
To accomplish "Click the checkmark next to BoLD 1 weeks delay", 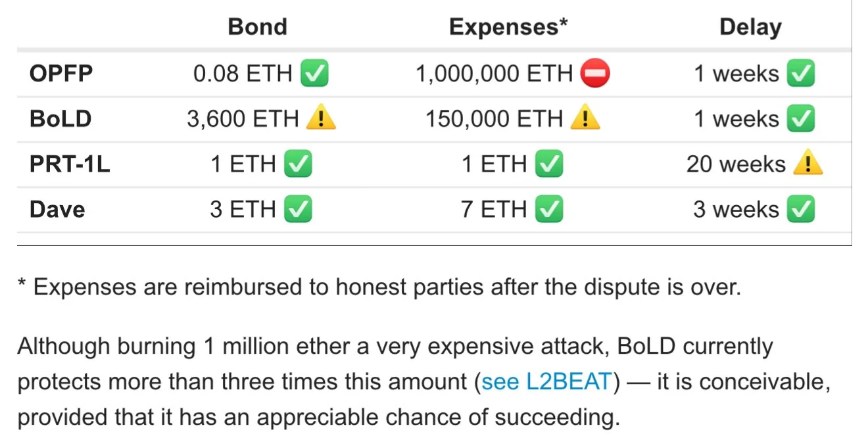I will click(x=801, y=119).
